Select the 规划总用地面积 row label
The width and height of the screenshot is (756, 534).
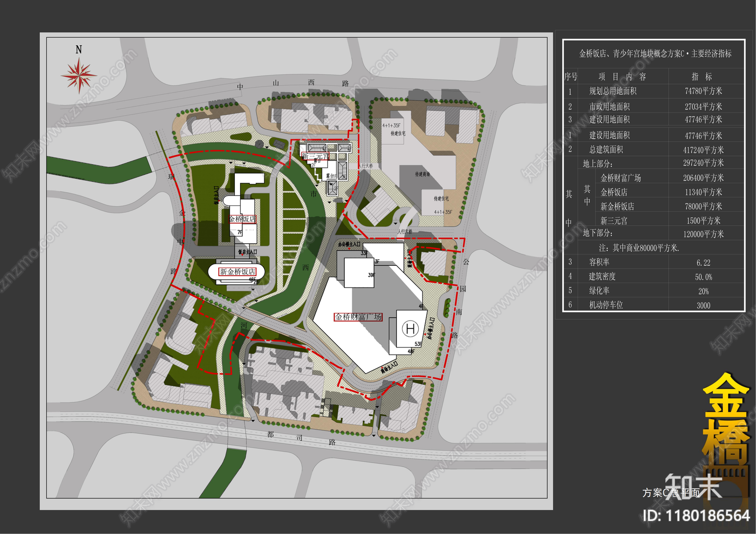coord(613,91)
